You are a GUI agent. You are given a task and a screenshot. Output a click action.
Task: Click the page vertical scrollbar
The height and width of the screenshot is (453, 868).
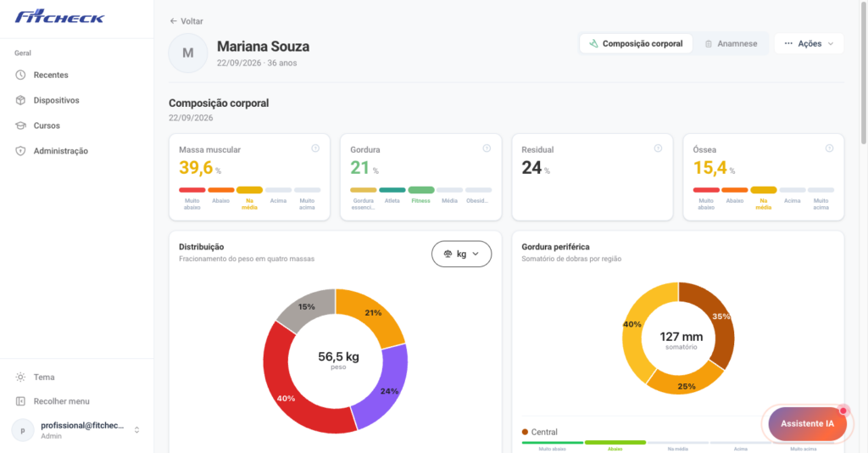tap(864, 72)
